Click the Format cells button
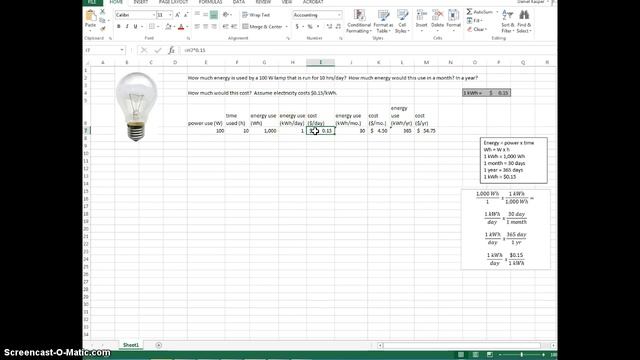This screenshot has width=640, height=360. 453,21
